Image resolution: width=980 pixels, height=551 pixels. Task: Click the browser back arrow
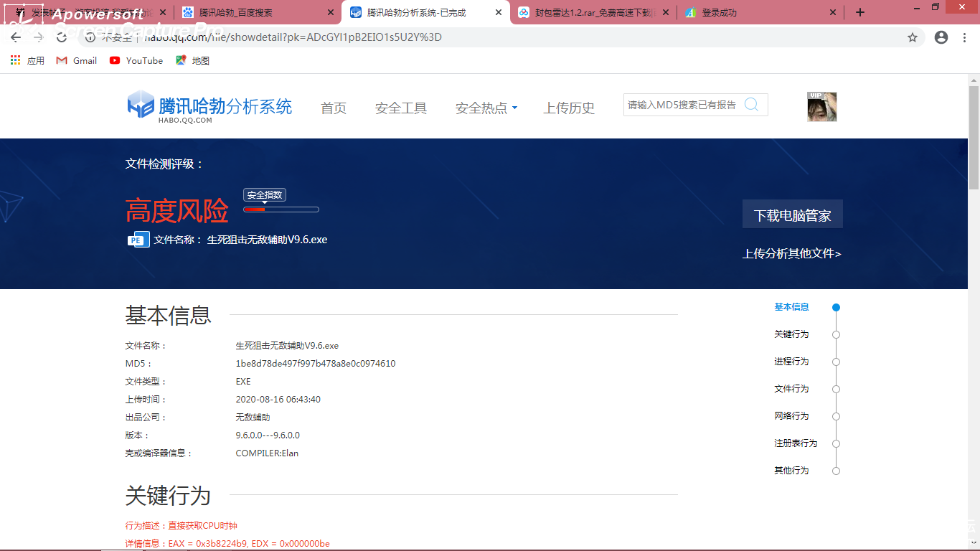[16, 37]
